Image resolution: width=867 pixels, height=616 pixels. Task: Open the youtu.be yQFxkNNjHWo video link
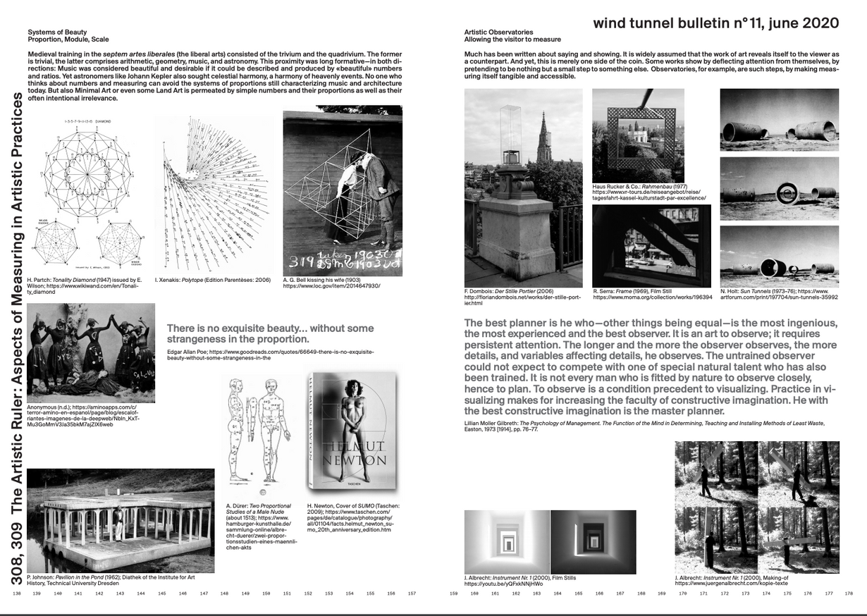pos(503,584)
